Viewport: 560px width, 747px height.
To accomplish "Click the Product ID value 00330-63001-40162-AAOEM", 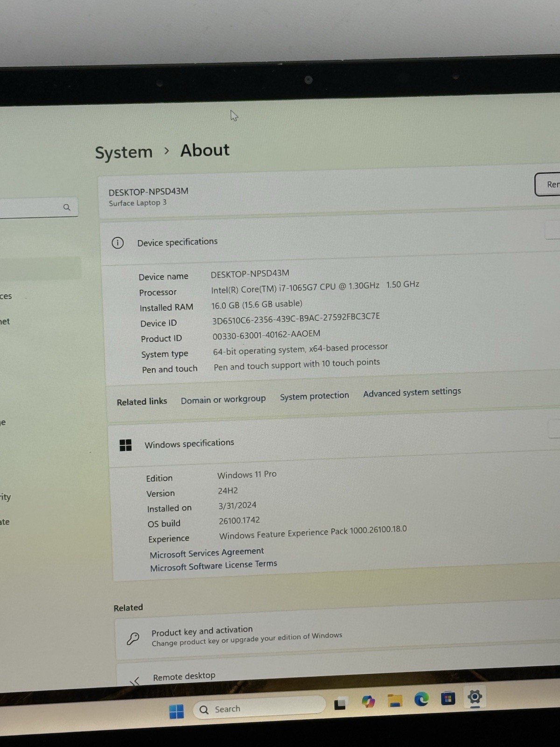I will (x=266, y=335).
